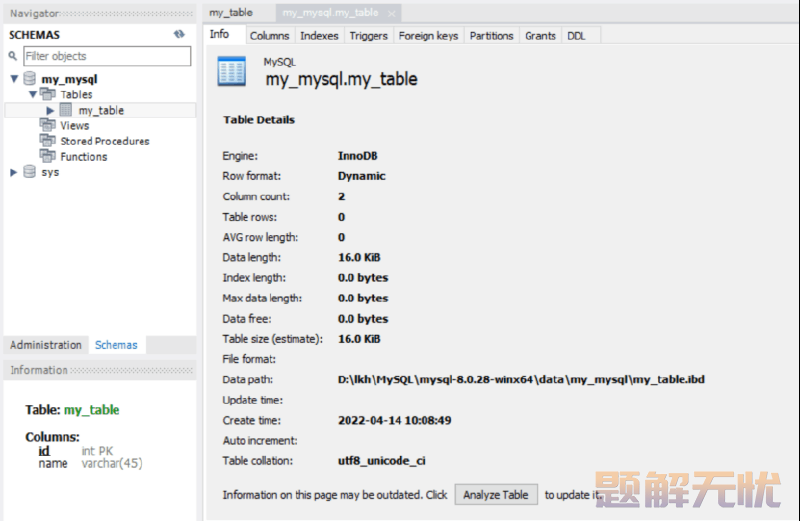Image resolution: width=800 pixels, height=521 pixels.
Task: Click the my_table table icon in tree
Action: [66, 110]
